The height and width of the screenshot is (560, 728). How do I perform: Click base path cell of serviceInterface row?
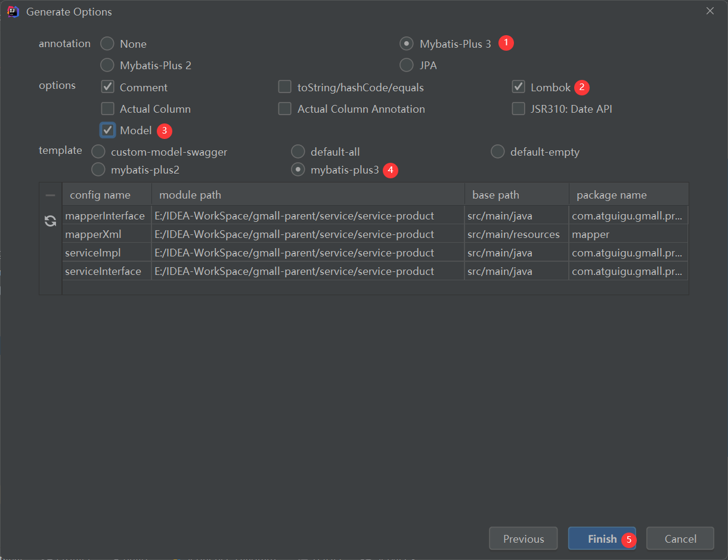(x=517, y=271)
